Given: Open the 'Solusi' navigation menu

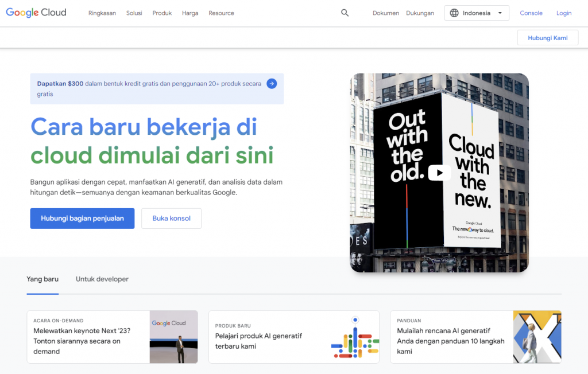Looking at the screenshot, I should [x=134, y=13].
